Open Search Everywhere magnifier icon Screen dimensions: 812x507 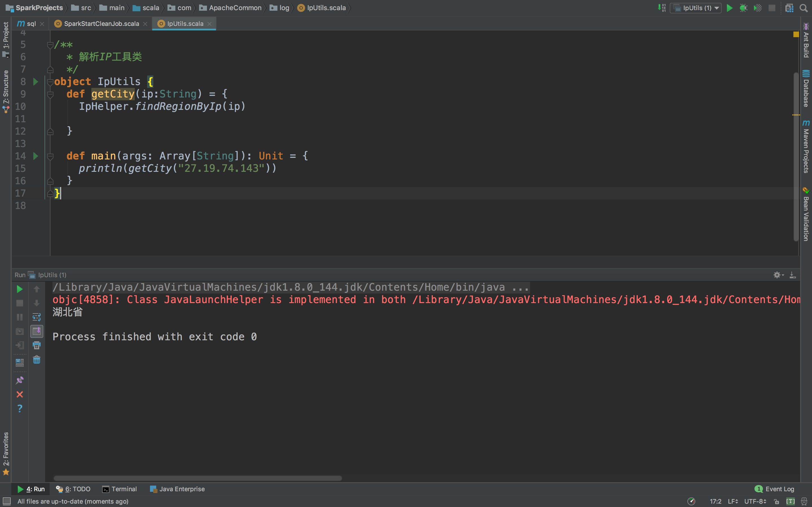pos(803,8)
